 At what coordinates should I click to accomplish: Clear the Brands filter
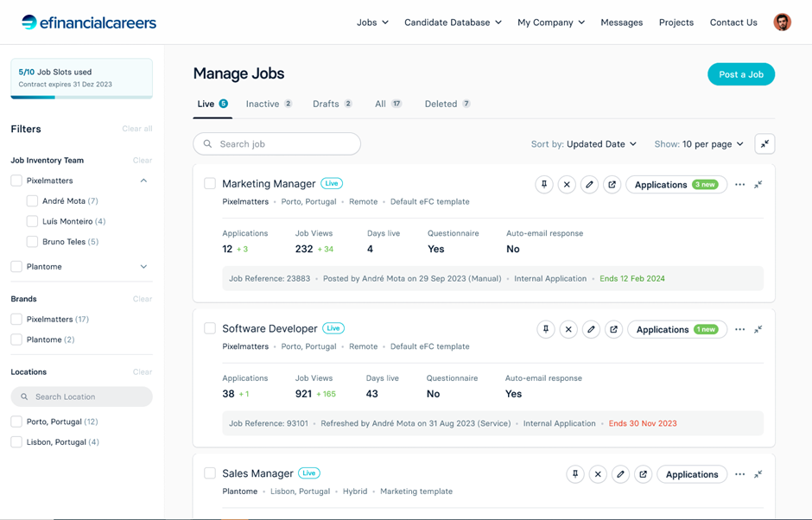point(143,299)
